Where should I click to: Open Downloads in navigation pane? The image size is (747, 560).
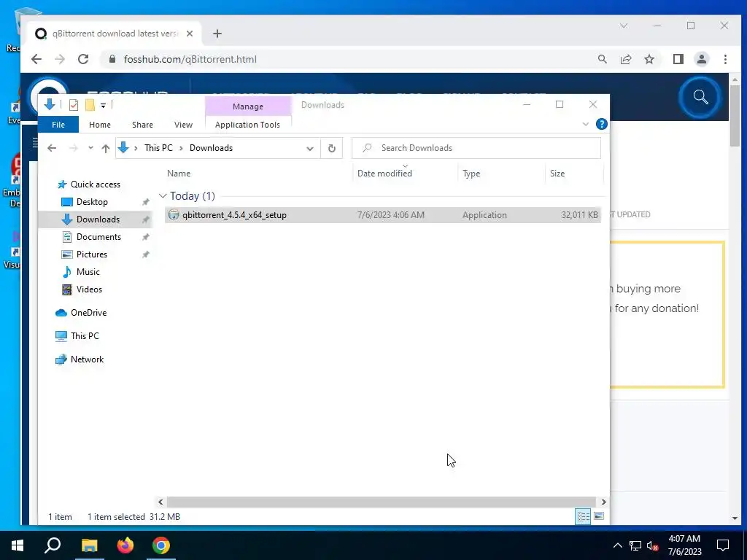click(x=98, y=219)
